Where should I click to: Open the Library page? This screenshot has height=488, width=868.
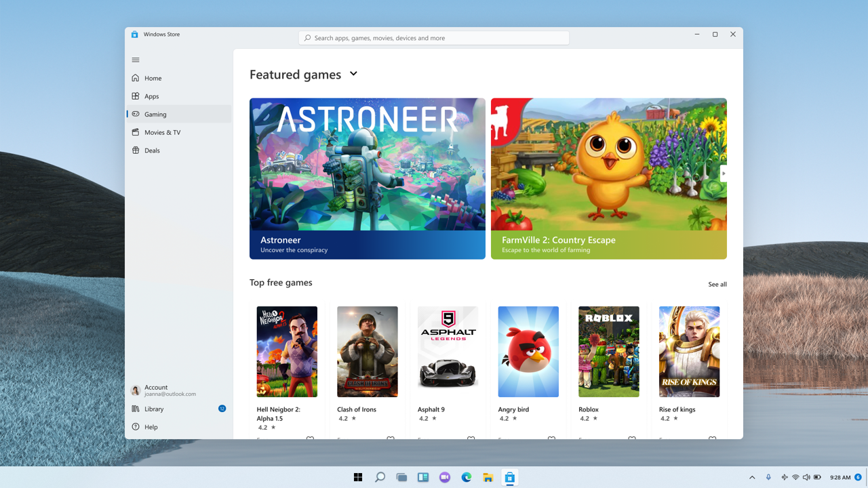click(178, 409)
